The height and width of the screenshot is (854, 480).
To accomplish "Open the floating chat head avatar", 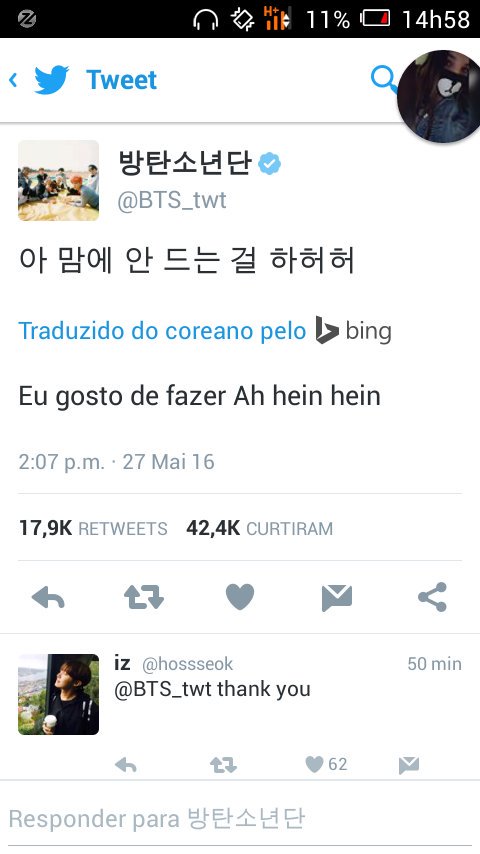I will point(440,97).
